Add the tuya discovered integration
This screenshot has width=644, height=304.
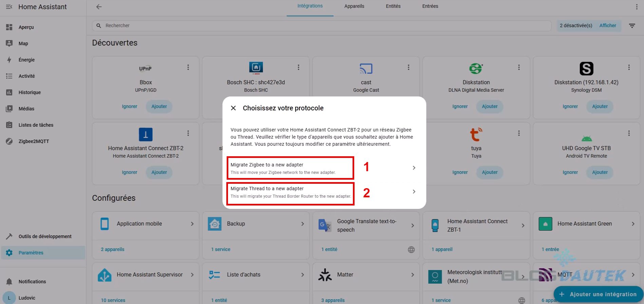[489, 172]
